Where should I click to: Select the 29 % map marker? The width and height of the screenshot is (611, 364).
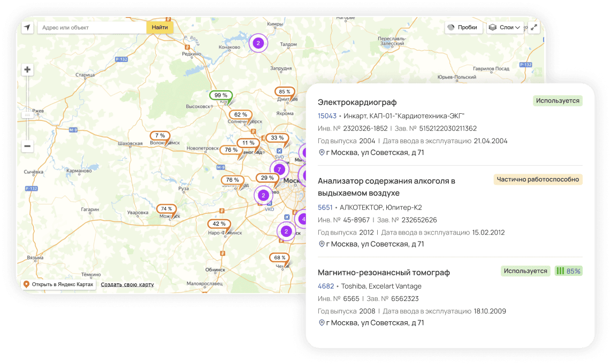click(268, 178)
